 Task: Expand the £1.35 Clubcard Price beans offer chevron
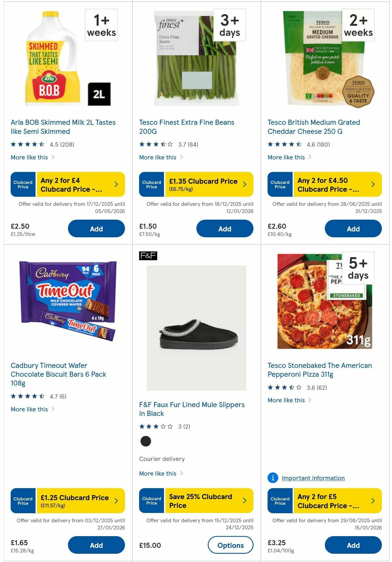245,184
